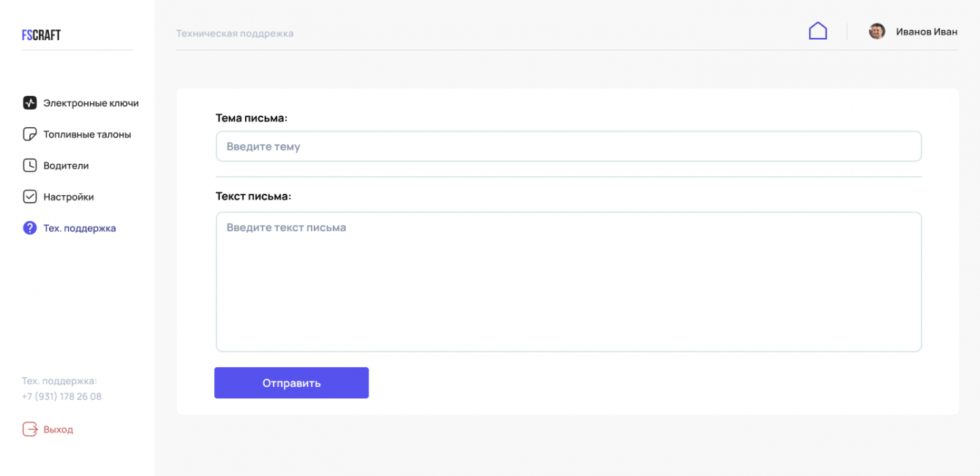This screenshot has width=980, height=476.
Task: Select the Тех. поддержка menu item
Action: pyautogui.click(x=80, y=228)
